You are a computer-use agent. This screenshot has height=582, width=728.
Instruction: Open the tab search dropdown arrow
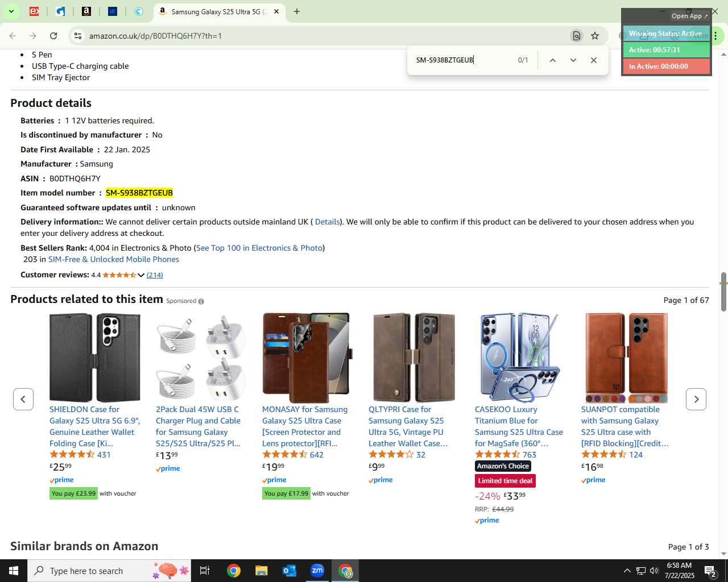(11, 11)
